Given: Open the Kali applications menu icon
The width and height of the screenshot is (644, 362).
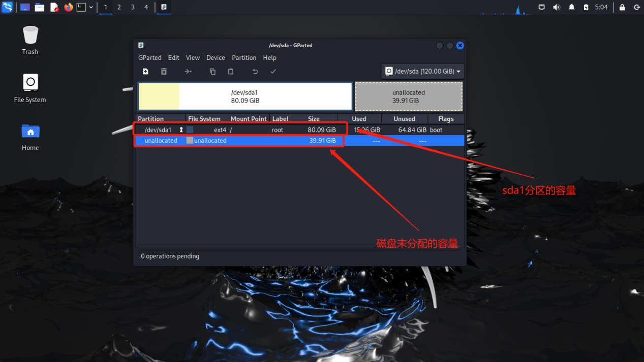Looking at the screenshot, I should [x=7, y=7].
